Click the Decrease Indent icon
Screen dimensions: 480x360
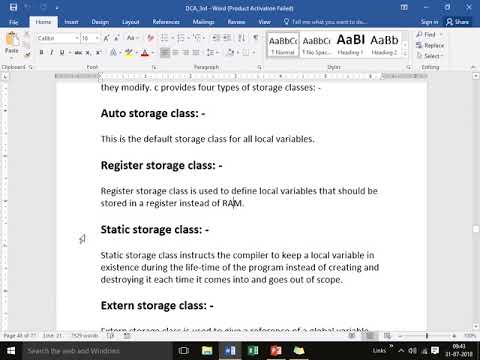(x=216, y=38)
